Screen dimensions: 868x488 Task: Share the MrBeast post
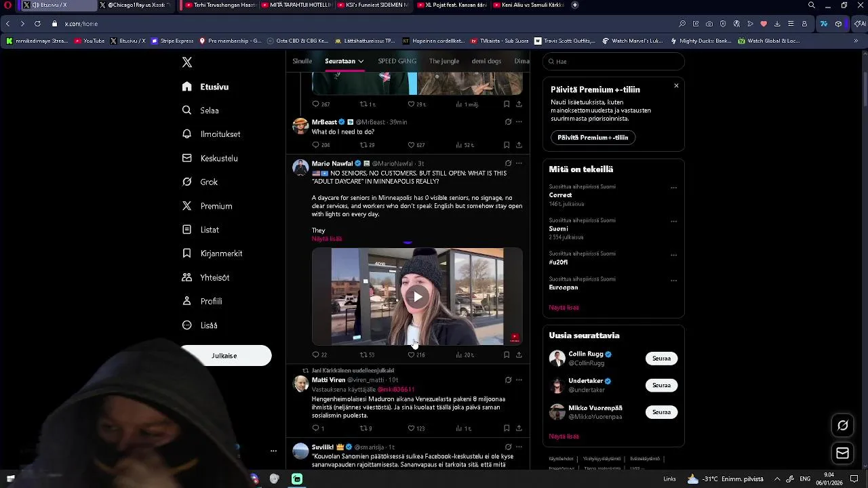pyautogui.click(x=519, y=145)
